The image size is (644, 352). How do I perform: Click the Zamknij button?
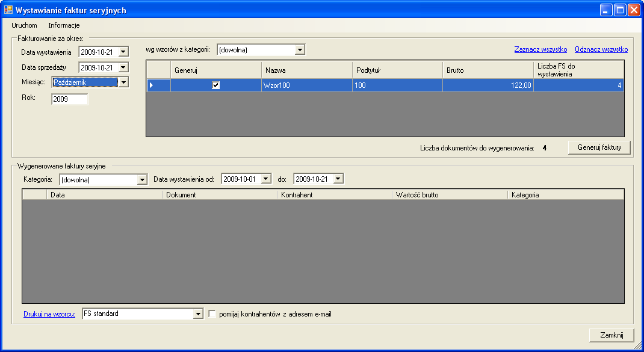point(611,335)
